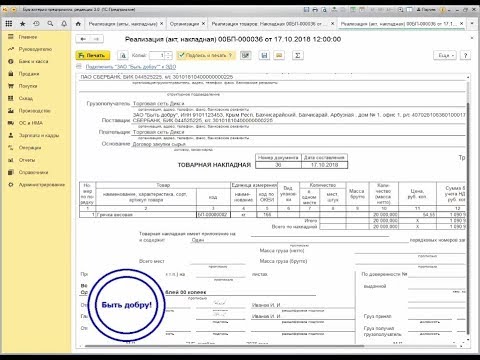Open the sections menu grid icon
Image resolution: width=480 pixels, height=360 pixels.
[9, 24]
